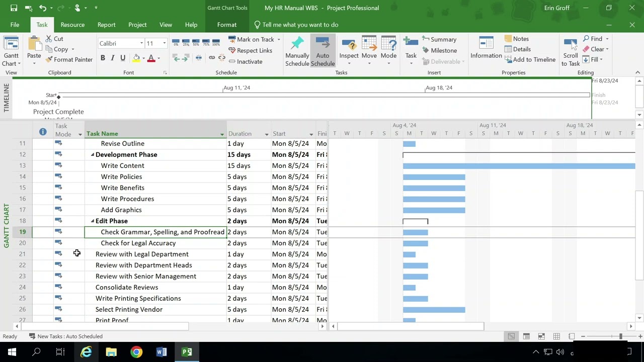Collapse the Development Phase summary task
Image resolution: width=644 pixels, height=362 pixels.
click(x=93, y=155)
